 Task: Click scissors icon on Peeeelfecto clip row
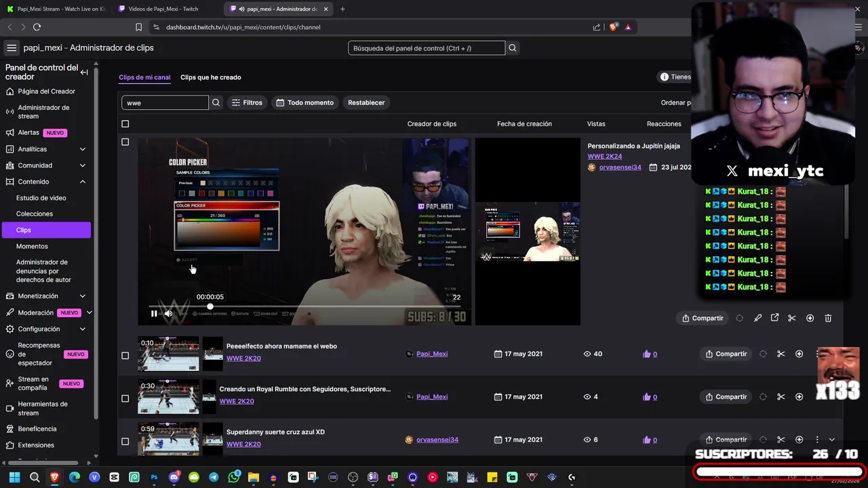781,354
